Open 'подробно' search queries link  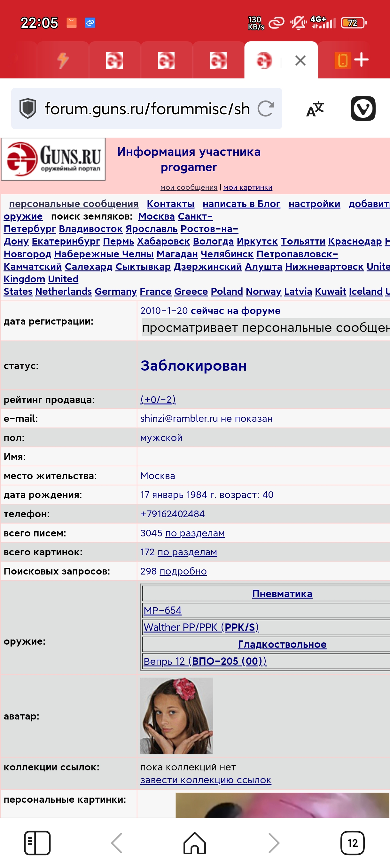click(x=183, y=572)
